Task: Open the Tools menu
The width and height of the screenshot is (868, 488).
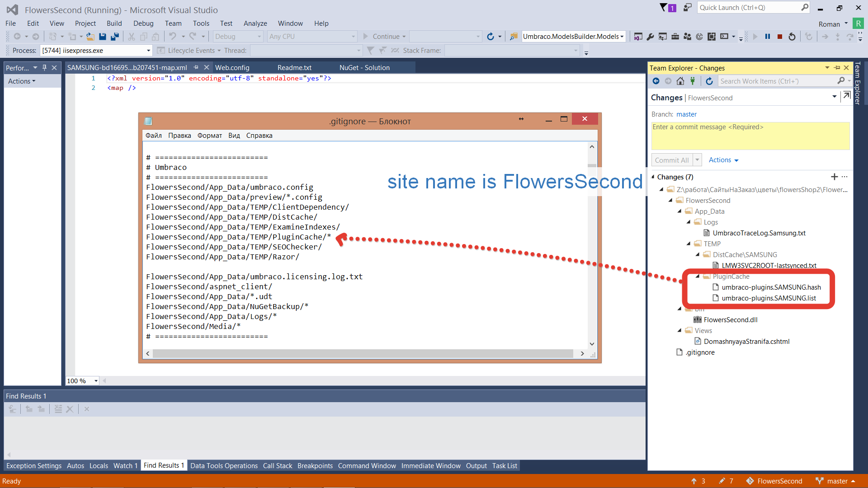Action: click(x=201, y=23)
